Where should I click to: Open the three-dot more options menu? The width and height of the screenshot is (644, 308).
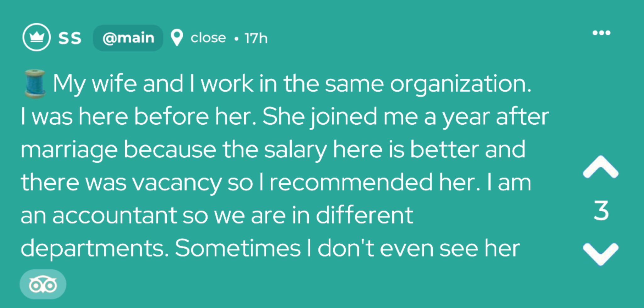pyautogui.click(x=601, y=33)
